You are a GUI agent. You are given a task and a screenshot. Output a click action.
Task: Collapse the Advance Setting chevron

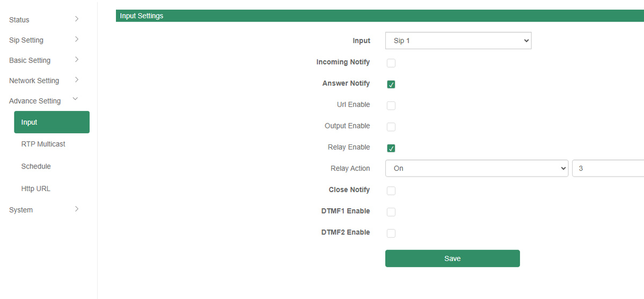75,99
